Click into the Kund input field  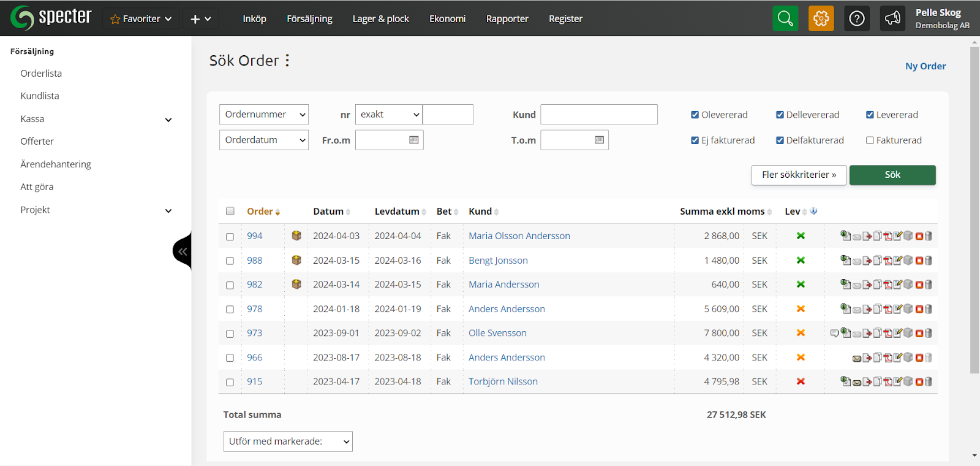[x=598, y=115]
